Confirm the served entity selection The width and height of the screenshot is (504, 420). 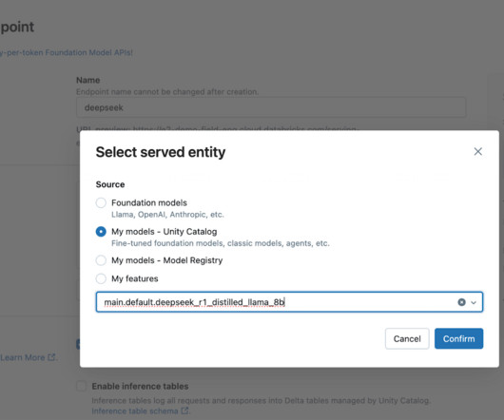point(458,338)
